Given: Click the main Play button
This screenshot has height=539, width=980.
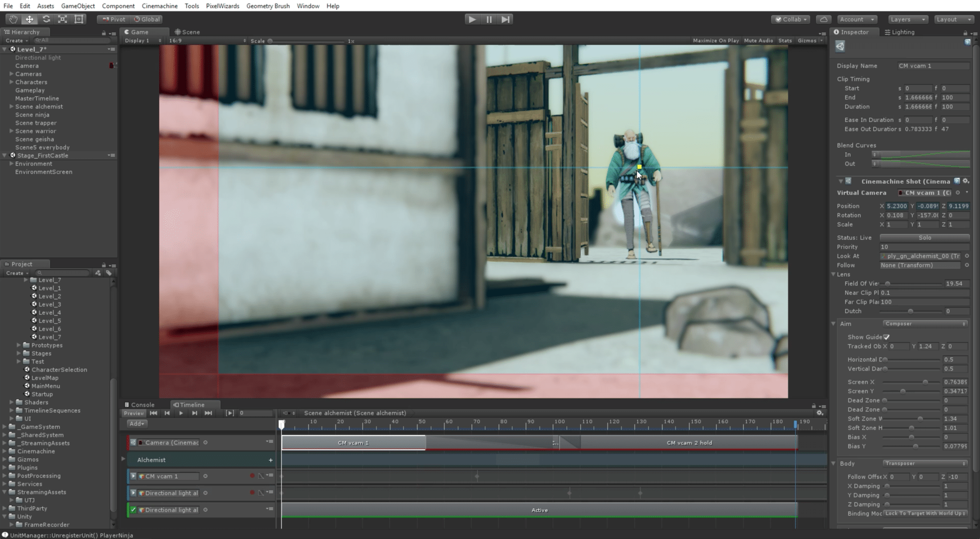Looking at the screenshot, I should 472,19.
